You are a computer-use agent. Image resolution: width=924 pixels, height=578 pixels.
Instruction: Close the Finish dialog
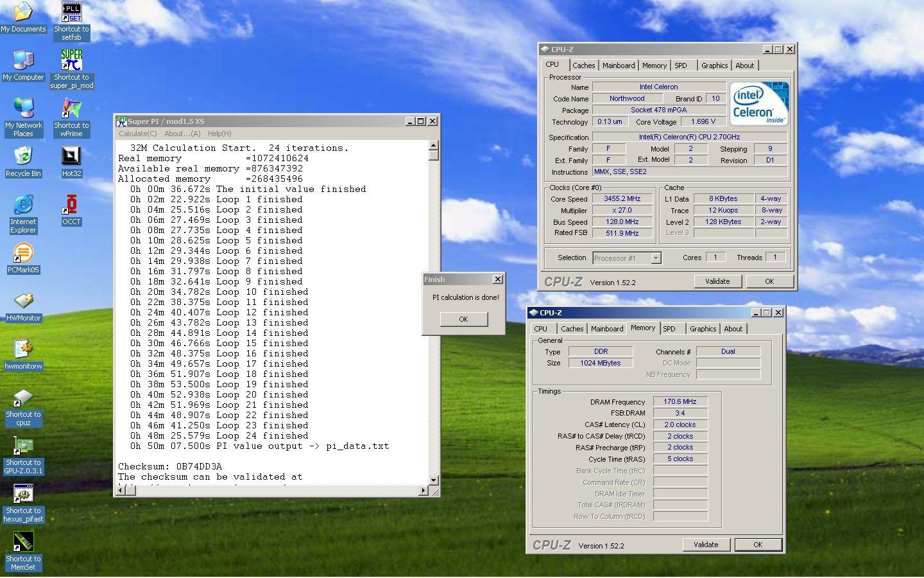(x=497, y=279)
